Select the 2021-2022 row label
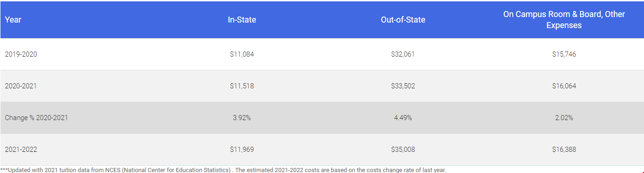 (x=21, y=150)
